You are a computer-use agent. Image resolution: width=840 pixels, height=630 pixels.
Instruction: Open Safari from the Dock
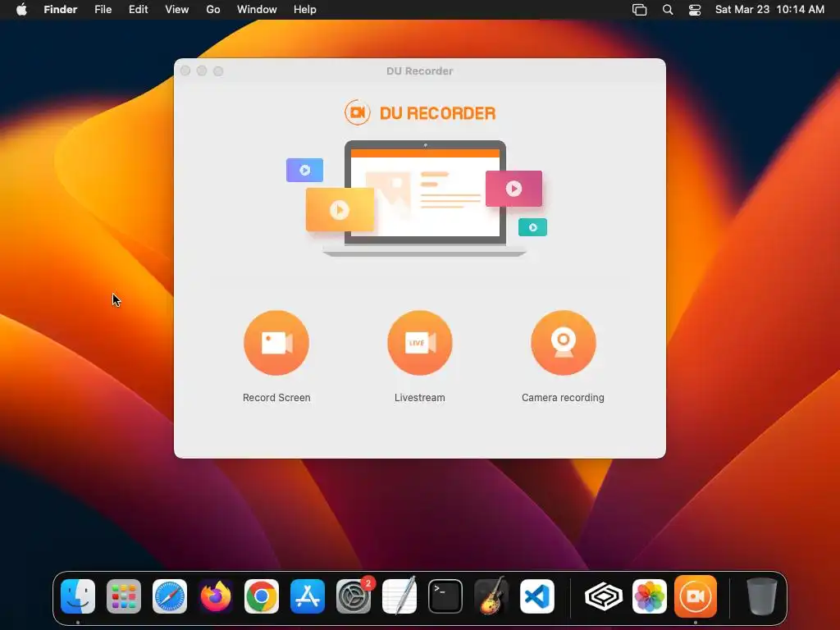pos(170,596)
